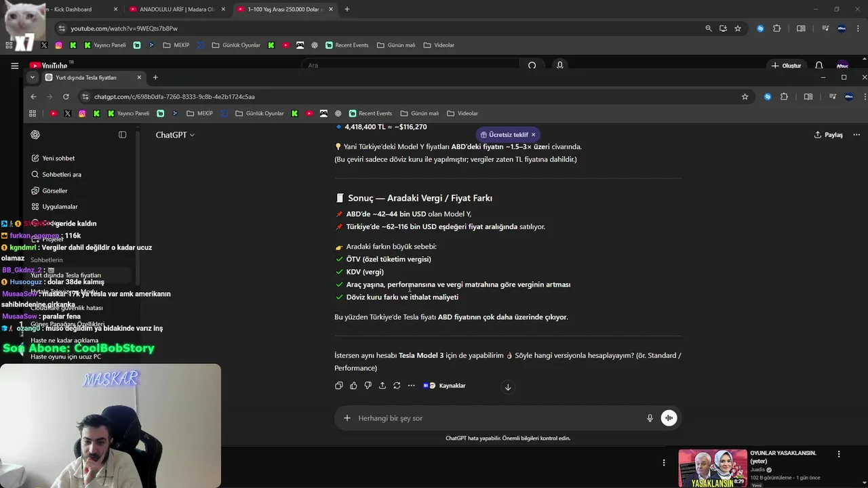The height and width of the screenshot is (488, 868).
Task: Open options menu for 'OYUNLAR YASAKLANSIN' video
Action: click(x=839, y=454)
